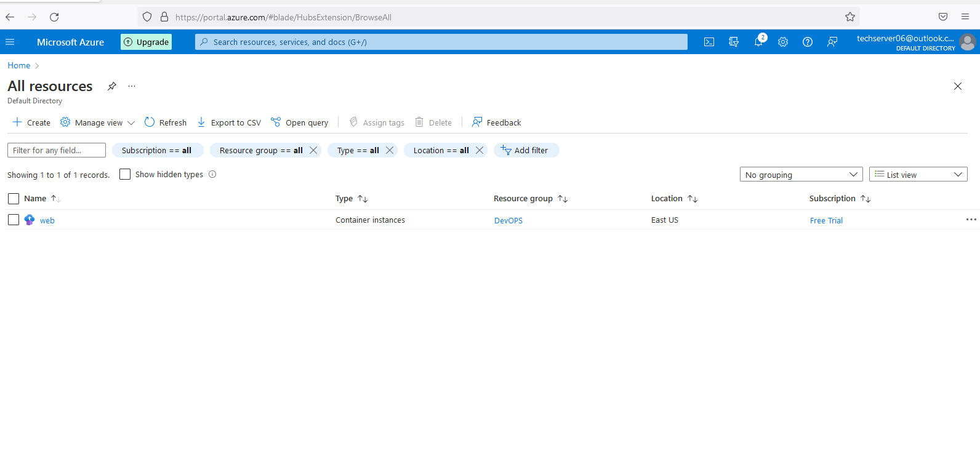Click Open query
Viewport: 980px width, 451px height.
tap(300, 122)
